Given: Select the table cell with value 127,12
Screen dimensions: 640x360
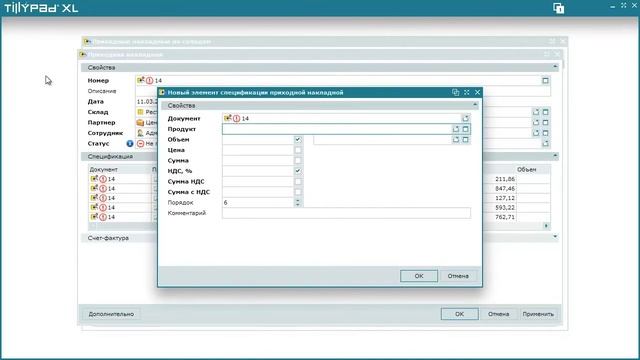Looking at the screenshot, I should click(504, 198).
